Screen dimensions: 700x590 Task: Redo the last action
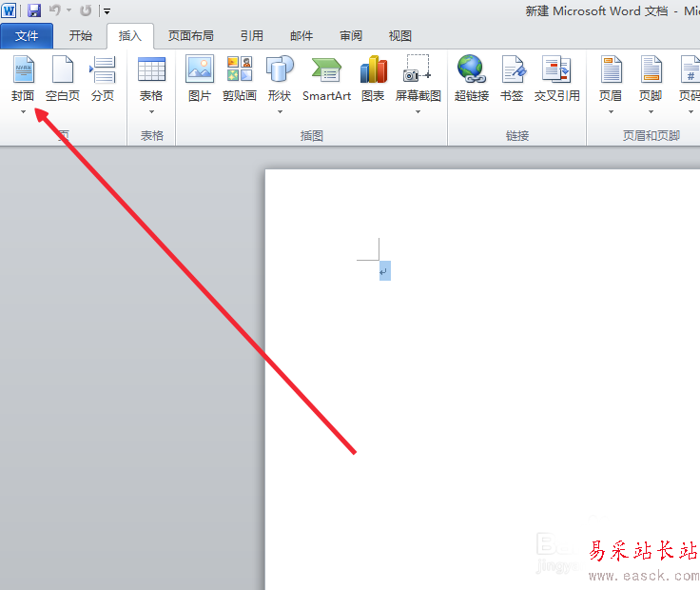point(86,10)
